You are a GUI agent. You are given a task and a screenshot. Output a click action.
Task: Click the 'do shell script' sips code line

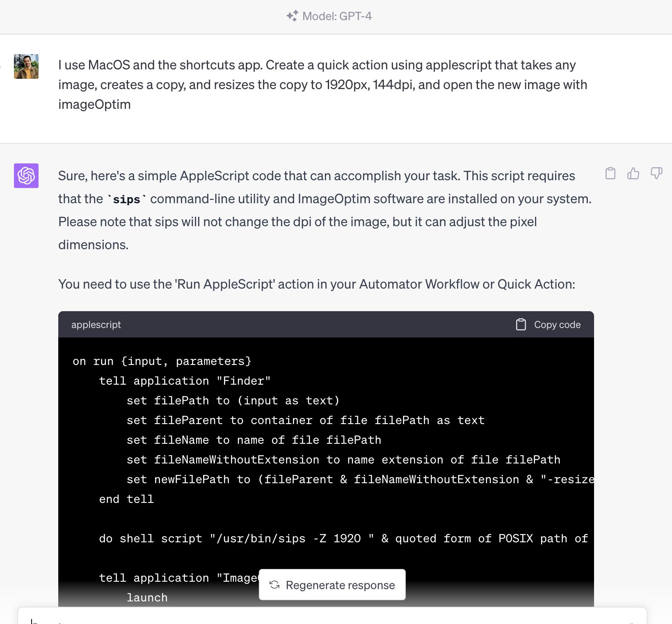click(x=344, y=539)
